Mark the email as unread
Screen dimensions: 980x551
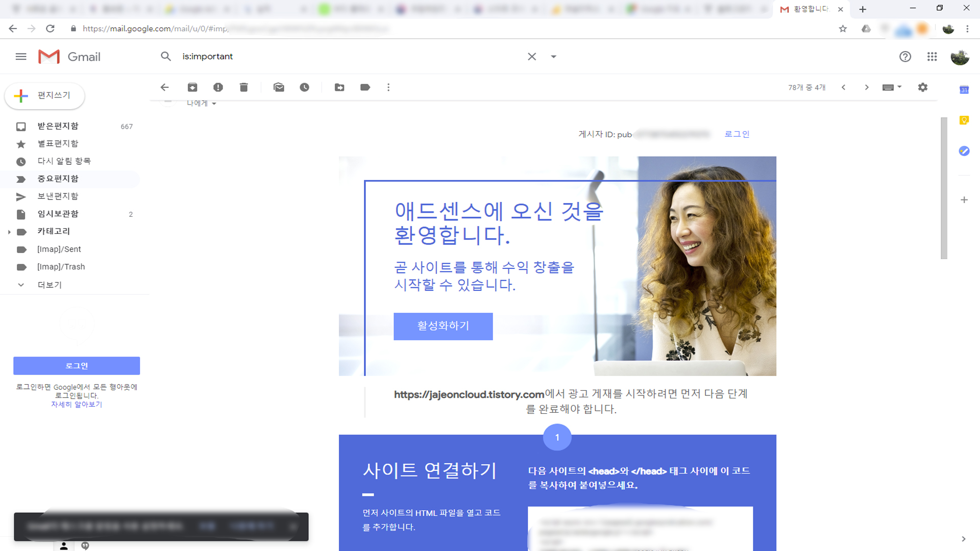point(279,87)
